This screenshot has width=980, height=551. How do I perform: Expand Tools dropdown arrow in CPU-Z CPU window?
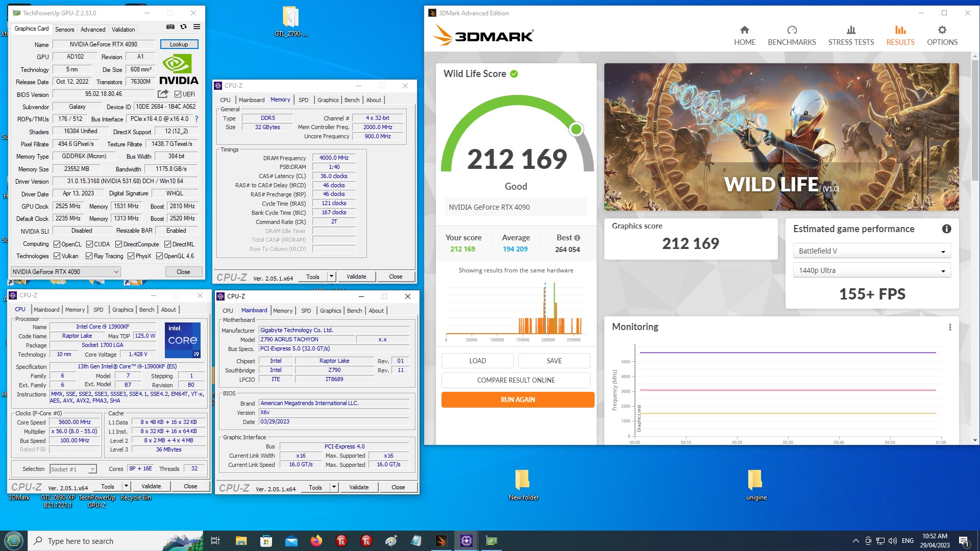point(126,486)
